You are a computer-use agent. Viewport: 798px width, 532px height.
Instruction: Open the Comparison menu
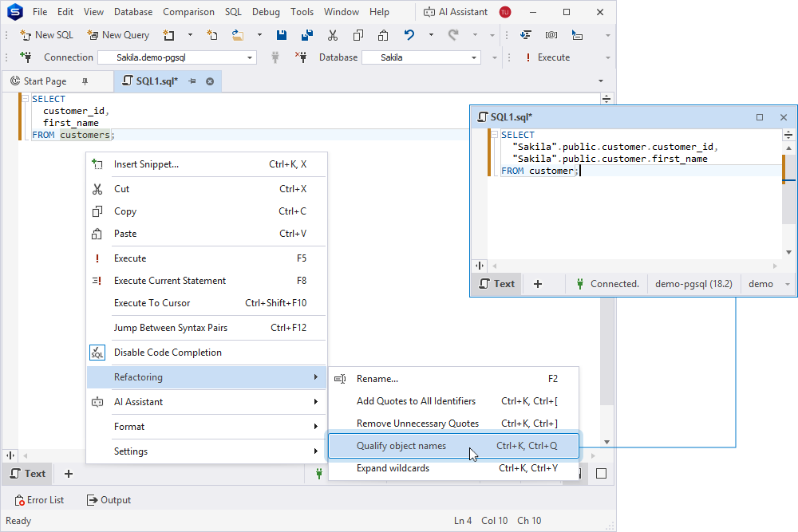click(x=188, y=12)
